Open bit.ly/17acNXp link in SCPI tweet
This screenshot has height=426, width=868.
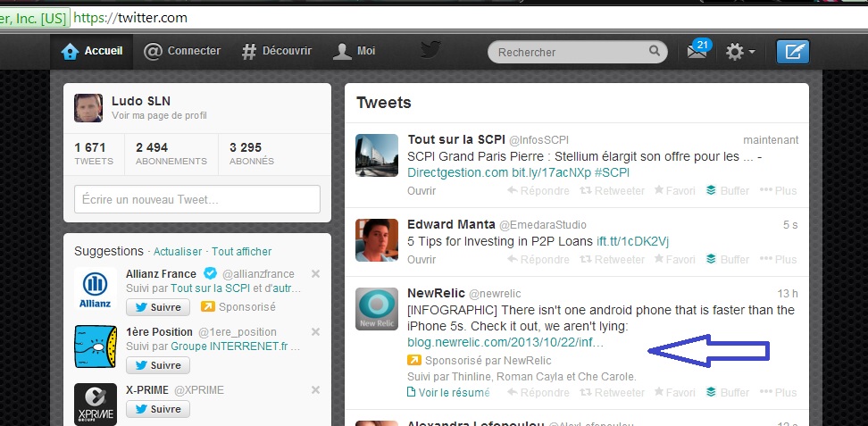click(x=551, y=173)
